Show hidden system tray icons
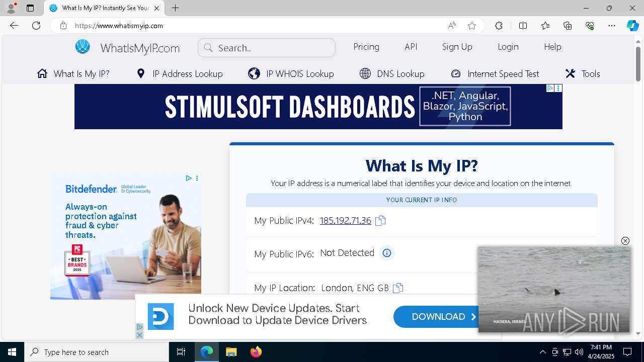Viewport: 644px width, 362px height. (542, 352)
